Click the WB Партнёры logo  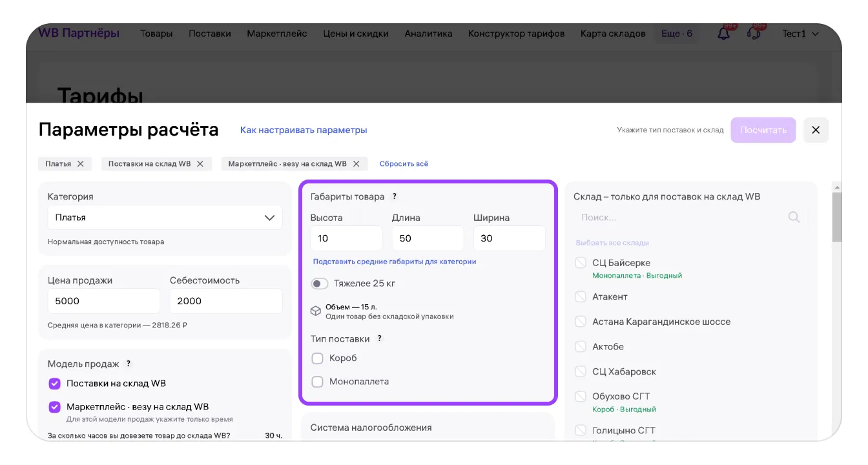point(79,33)
